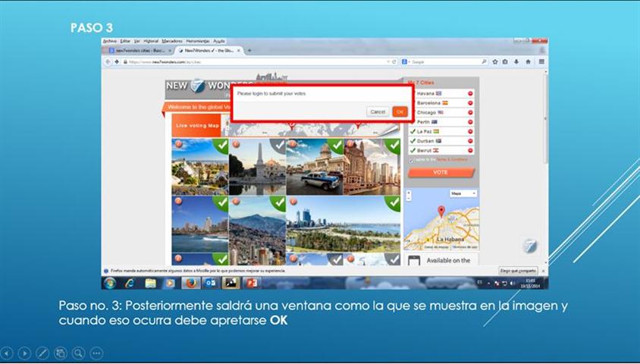This screenshot has height=364, width=640.
Task: Click the search bar magnifier icon
Action: (484, 61)
